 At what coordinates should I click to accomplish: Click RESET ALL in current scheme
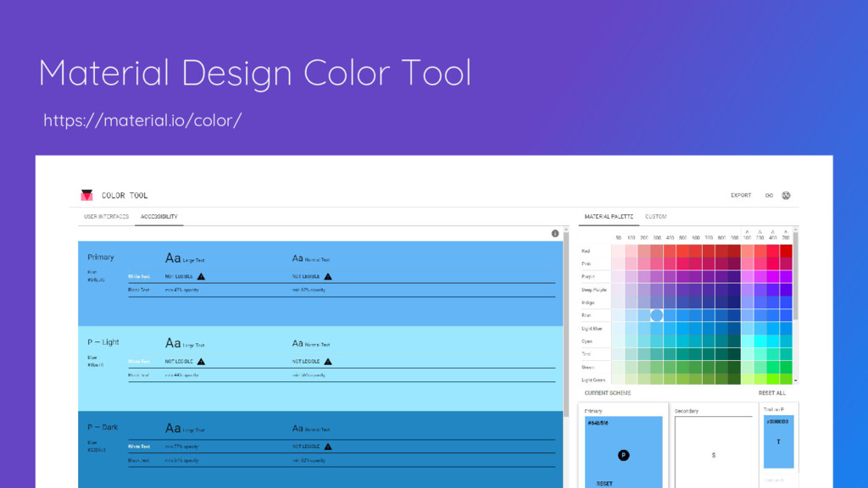pyautogui.click(x=771, y=393)
